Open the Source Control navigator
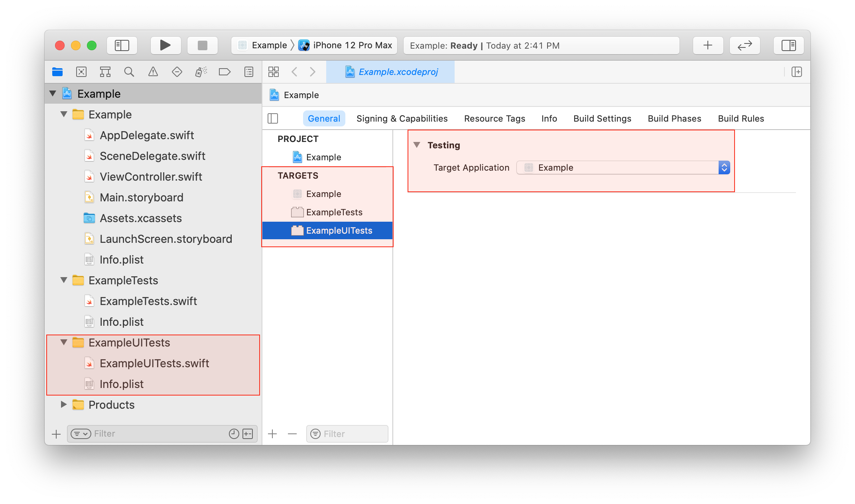The width and height of the screenshot is (855, 504). pyautogui.click(x=81, y=72)
